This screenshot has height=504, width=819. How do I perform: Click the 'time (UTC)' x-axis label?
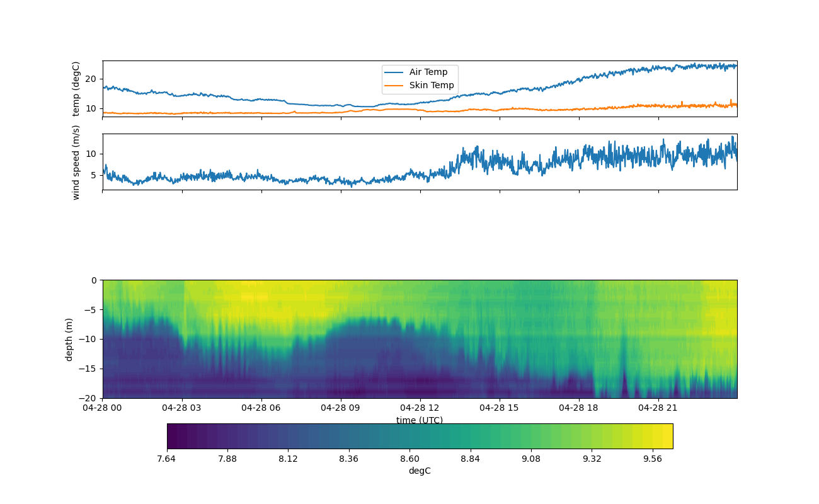pyautogui.click(x=420, y=420)
